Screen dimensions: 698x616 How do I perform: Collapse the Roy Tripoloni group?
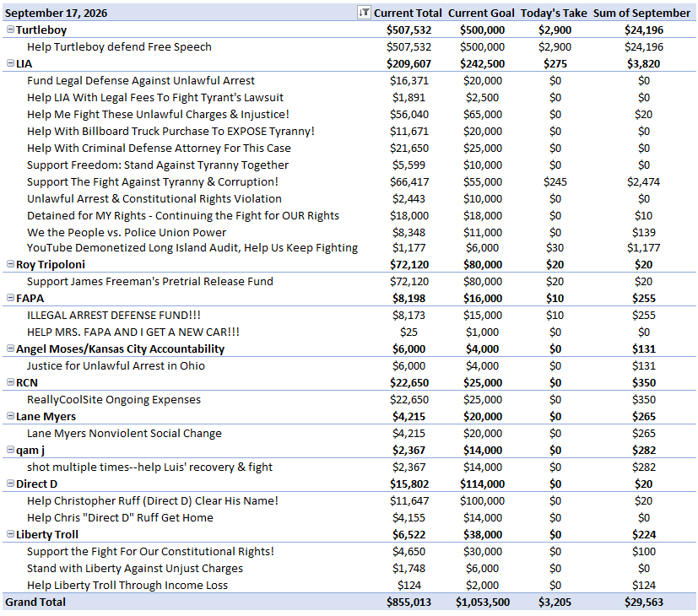(x=10, y=264)
